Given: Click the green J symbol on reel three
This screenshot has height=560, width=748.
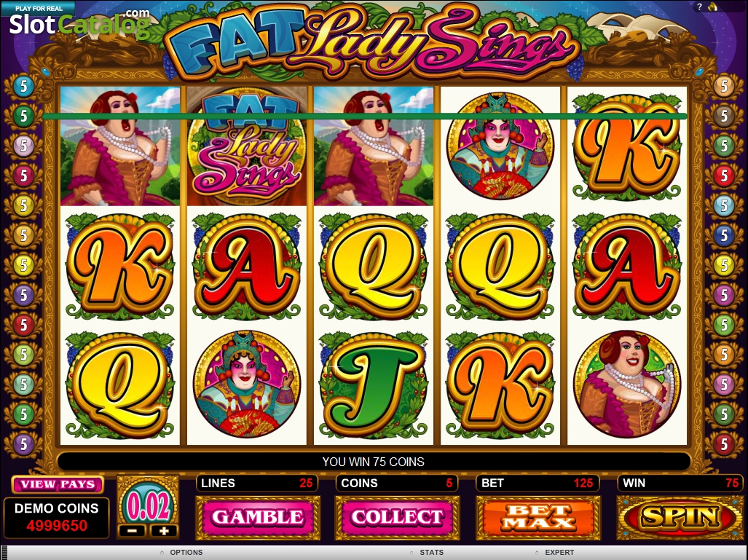Looking at the screenshot, I should [x=374, y=385].
